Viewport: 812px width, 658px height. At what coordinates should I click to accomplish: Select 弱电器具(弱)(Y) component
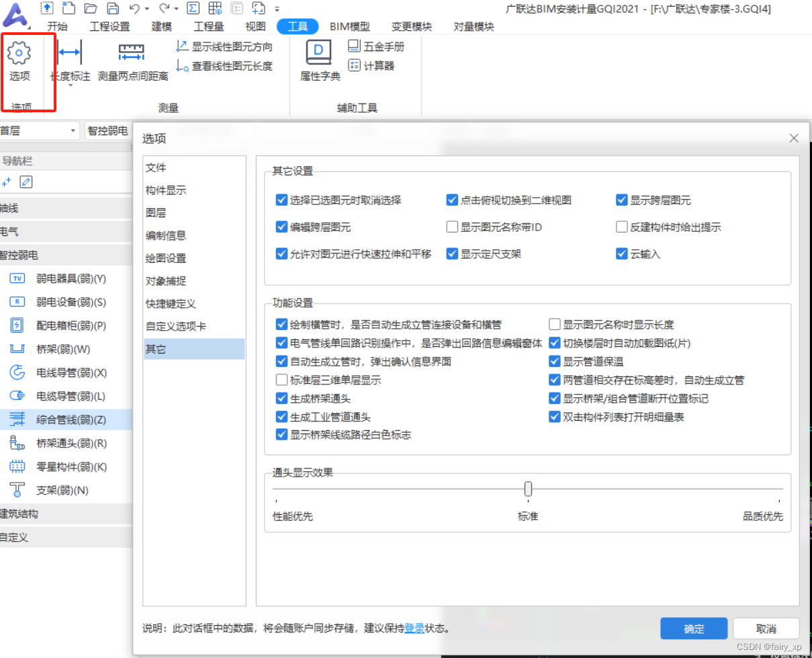(66, 278)
